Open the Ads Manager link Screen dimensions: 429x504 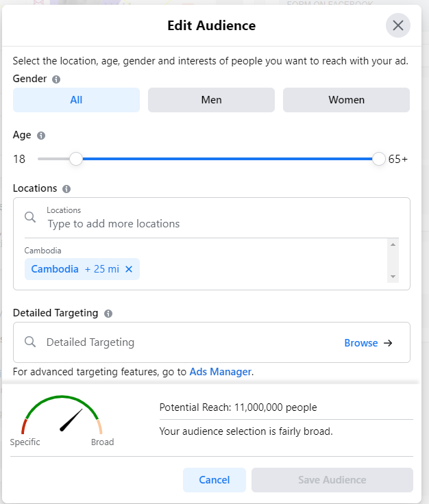click(x=221, y=373)
